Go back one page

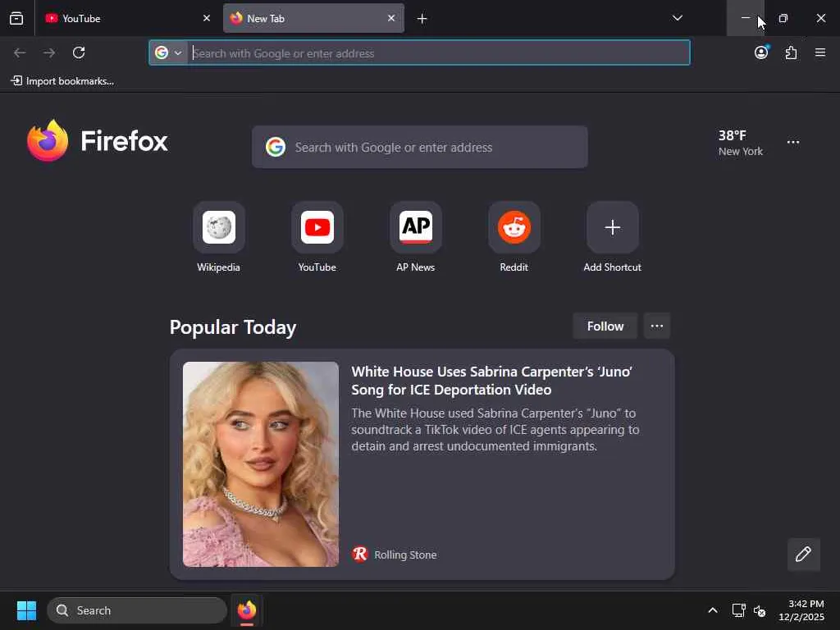20,52
